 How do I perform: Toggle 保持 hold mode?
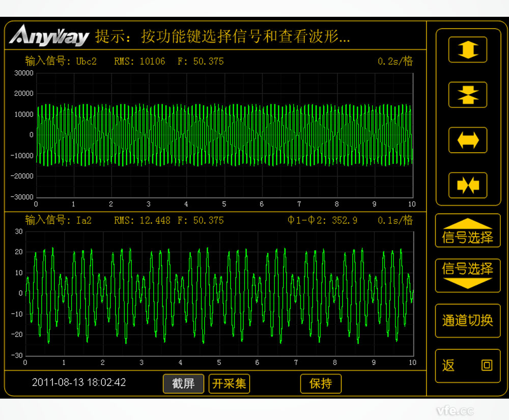click(x=321, y=384)
